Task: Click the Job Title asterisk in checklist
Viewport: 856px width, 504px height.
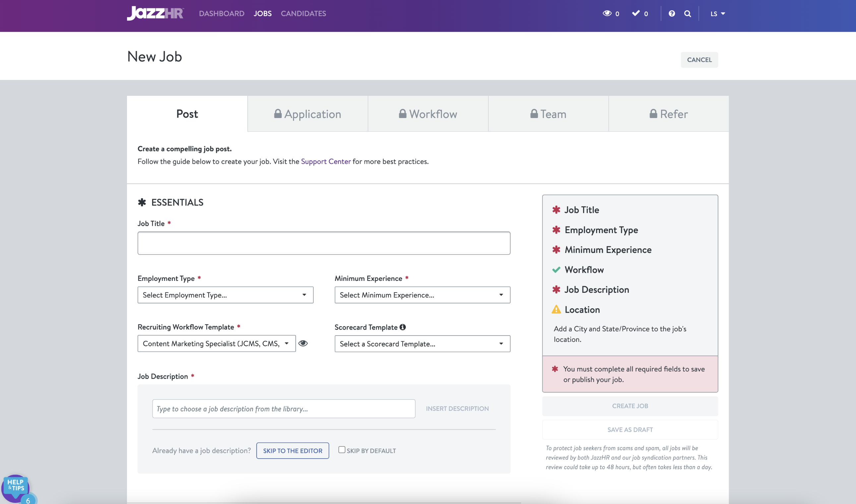Action: point(556,210)
